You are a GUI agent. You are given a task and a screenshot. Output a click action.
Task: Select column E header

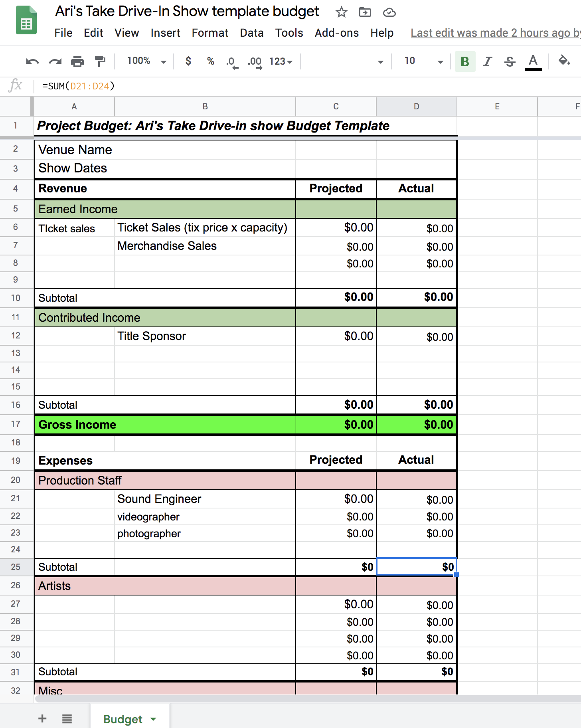pyautogui.click(x=497, y=107)
